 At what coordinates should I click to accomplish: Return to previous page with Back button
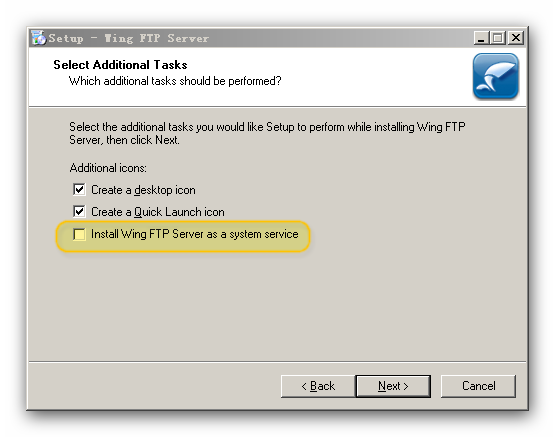click(318, 386)
